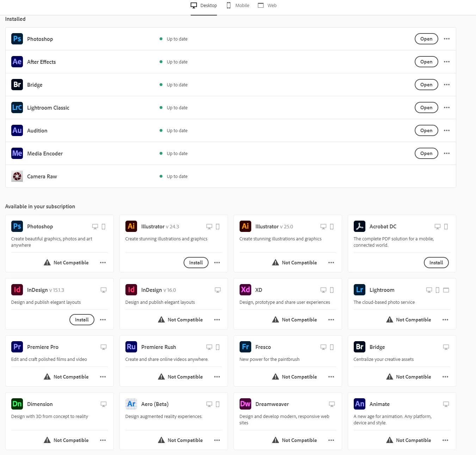Open more options for InDesign v 15.1.3
Viewport: 476px width, 455px height.
(103, 320)
